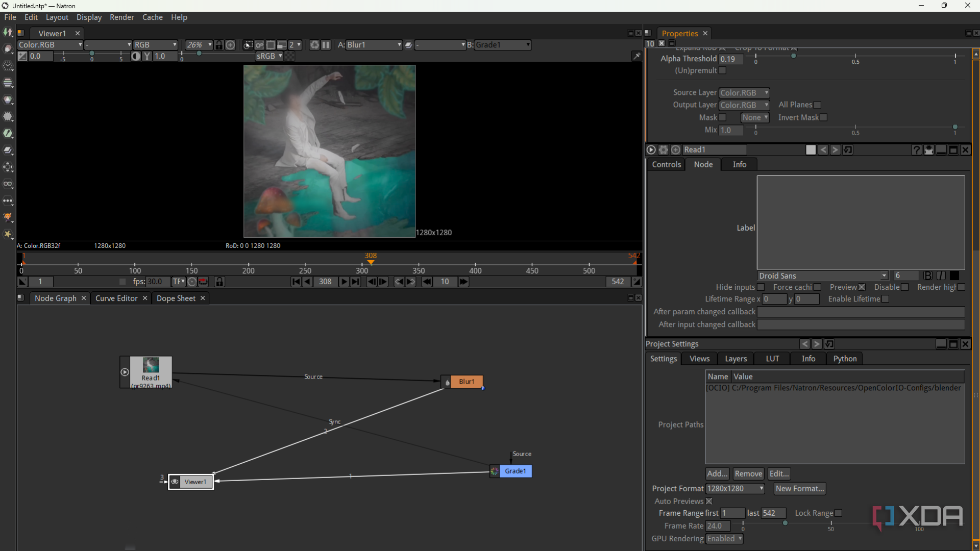
Task: Switch to the Curve Editor tab
Action: [x=116, y=298]
